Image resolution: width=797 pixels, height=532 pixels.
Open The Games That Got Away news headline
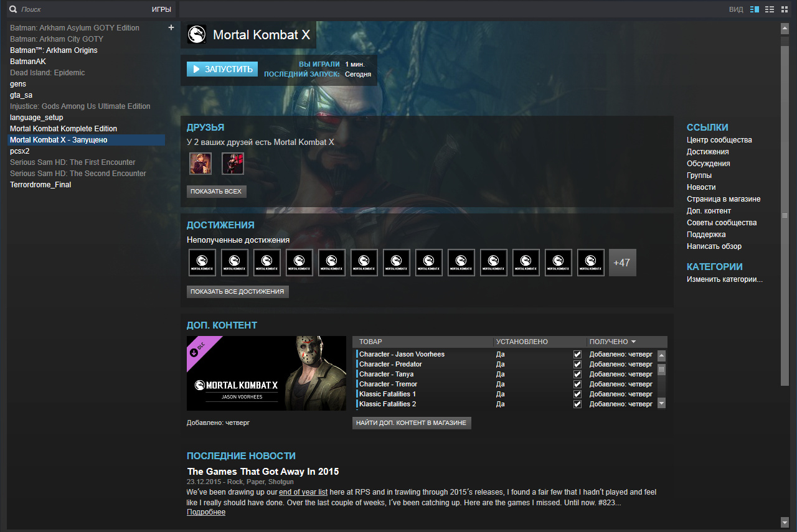263,472
